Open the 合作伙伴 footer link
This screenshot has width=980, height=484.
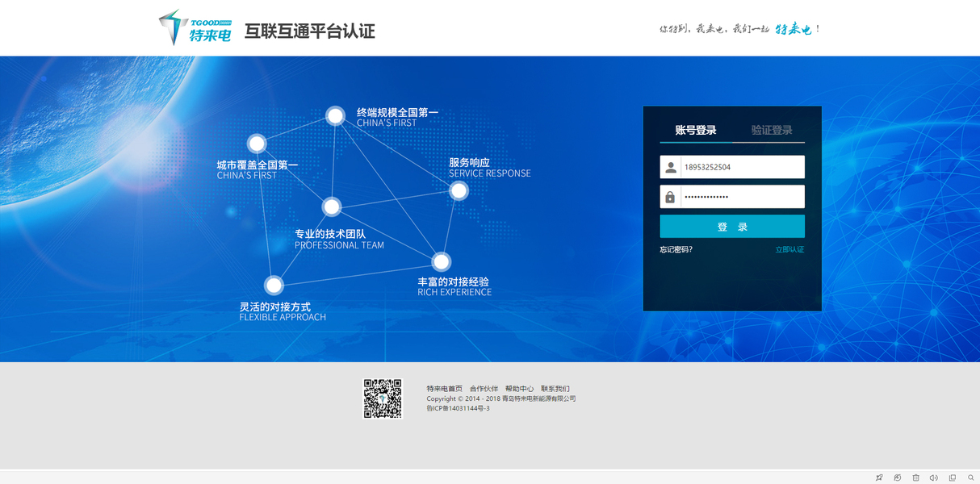[x=484, y=389]
